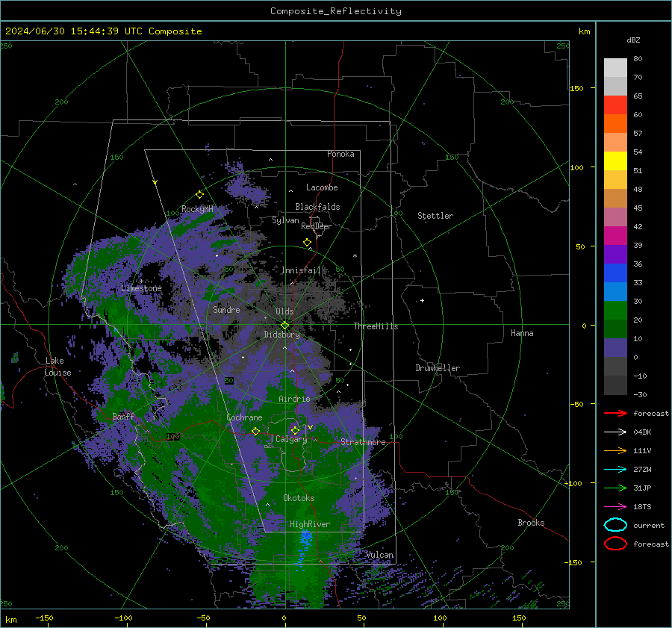Viewport: 672px width, 628px height.
Task: Select the Stettler map label
Action: point(435,216)
